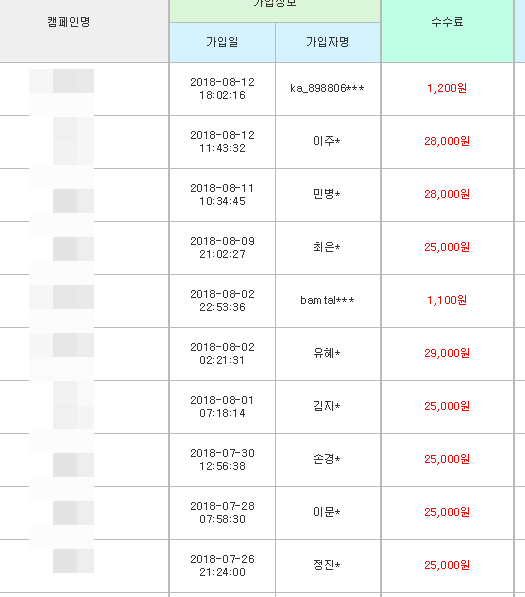Select subscriber 이주*
The image size is (525, 597).
coord(327,141)
